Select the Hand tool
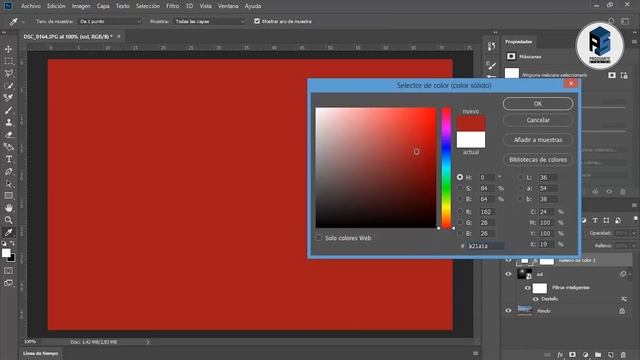The image size is (640, 360). click(8, 208)
